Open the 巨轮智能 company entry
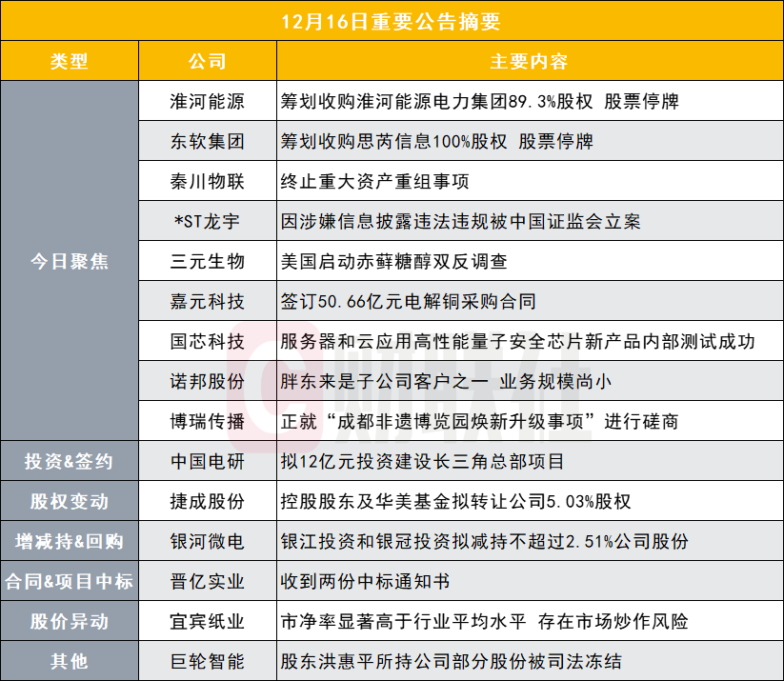Image resolution: width=784 pixels, height=681 pixels. (208, 661)
